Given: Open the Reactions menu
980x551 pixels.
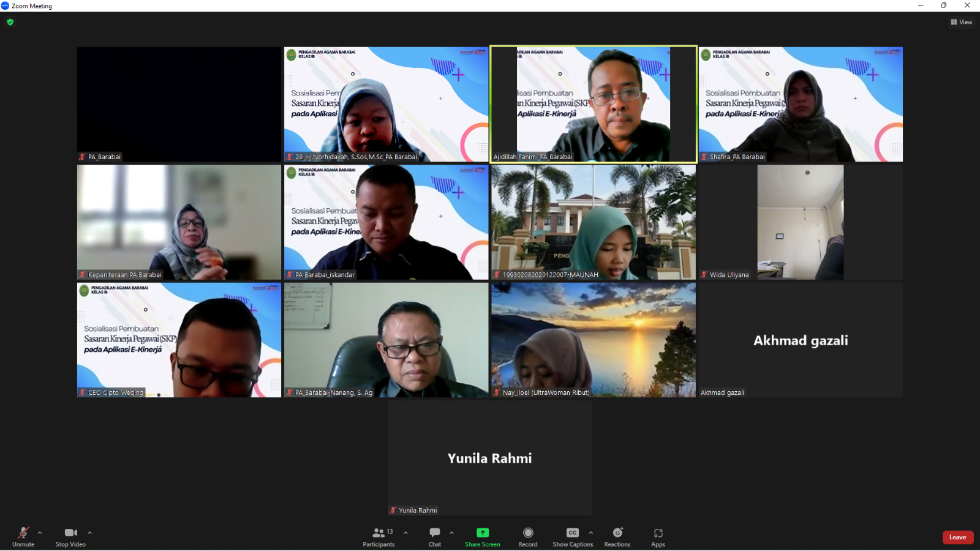Looking at the screenshot, I should [x=617, y=536].
